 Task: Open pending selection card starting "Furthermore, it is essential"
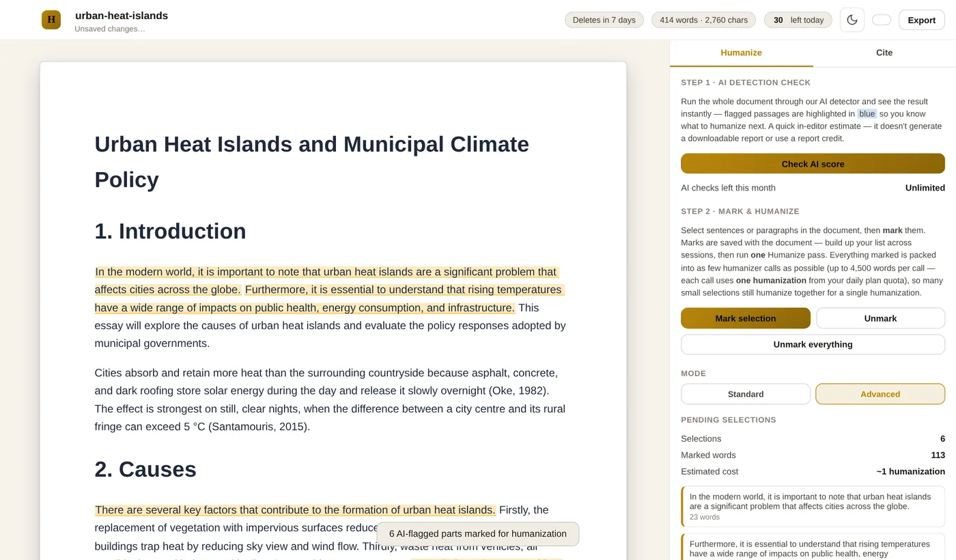pyautogui.click(x=813, y=547)
